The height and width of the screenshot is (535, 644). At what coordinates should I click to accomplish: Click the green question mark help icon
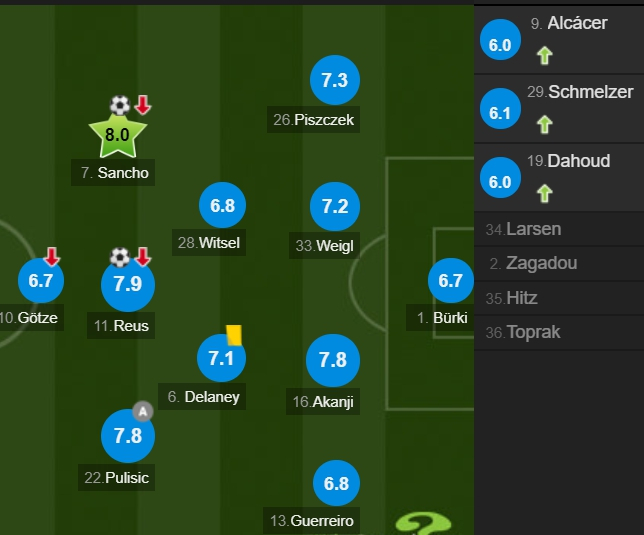(x=423, y=523)
